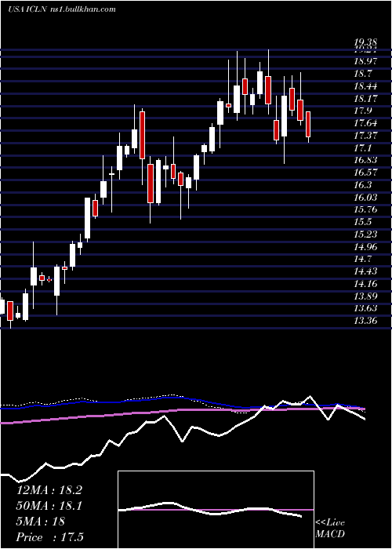Click the 16.3 price axis label

click(x=363, y=185)
